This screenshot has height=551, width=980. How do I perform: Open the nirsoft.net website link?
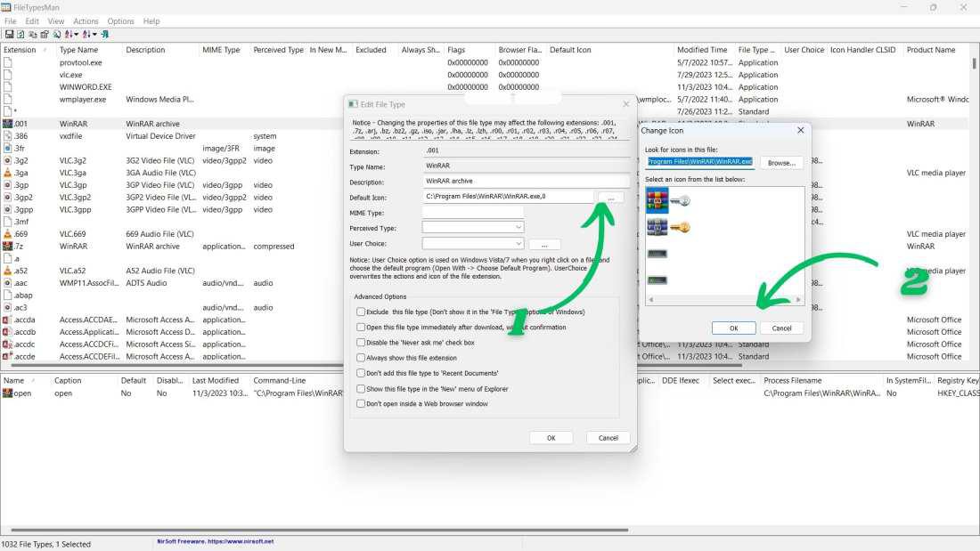click(215, 541)
